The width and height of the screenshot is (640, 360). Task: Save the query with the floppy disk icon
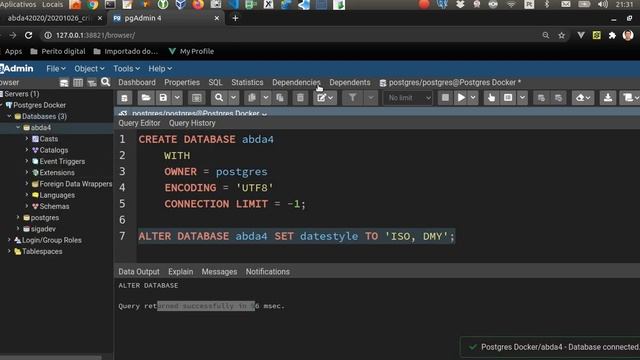click(x=163, y=98)
